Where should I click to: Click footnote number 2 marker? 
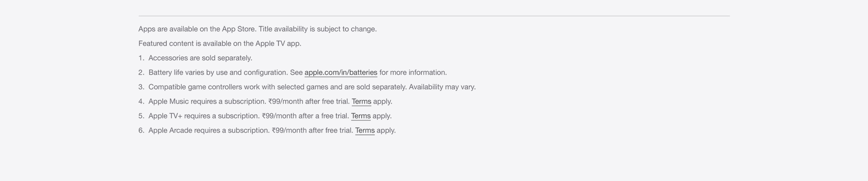(141, 72)
